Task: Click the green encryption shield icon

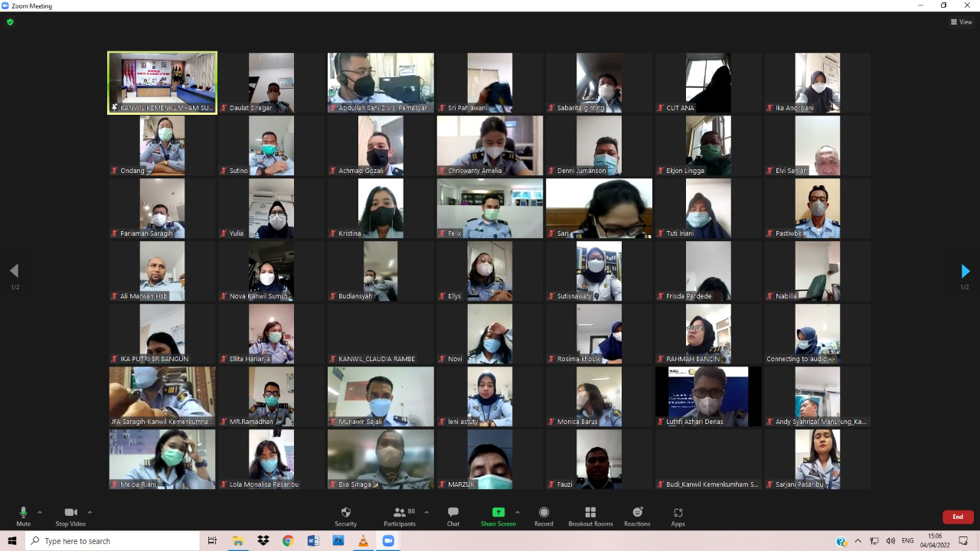Action: [x=10, y=22]
